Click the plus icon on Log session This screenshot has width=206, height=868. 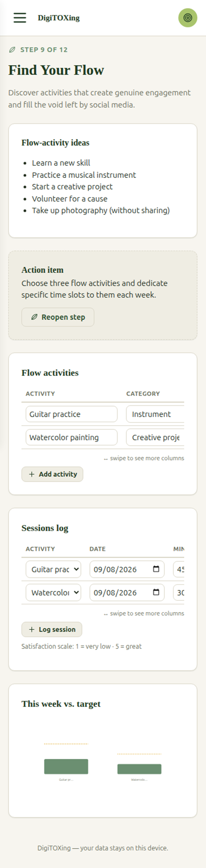point(32,629)
